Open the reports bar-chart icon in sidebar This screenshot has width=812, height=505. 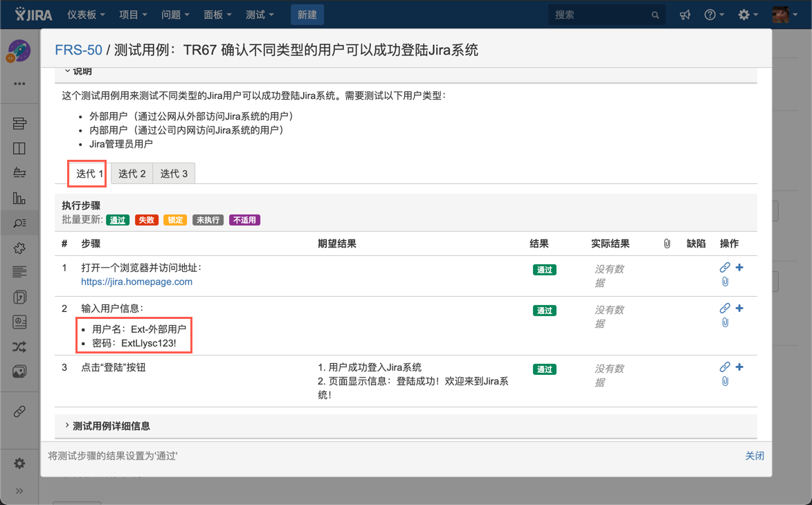[x=19, y=198]
